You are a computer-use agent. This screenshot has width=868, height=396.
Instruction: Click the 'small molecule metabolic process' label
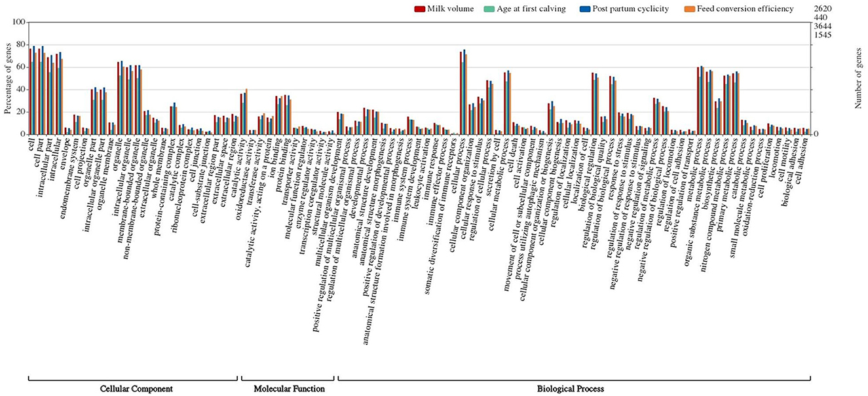pos(744,198)
